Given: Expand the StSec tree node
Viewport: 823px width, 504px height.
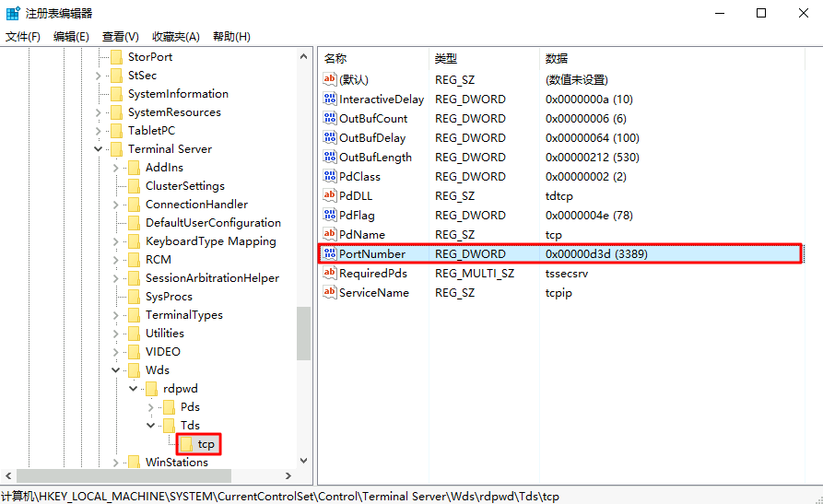Looking at the screenshot, I should pyautogui.click(x=98, y=76).
